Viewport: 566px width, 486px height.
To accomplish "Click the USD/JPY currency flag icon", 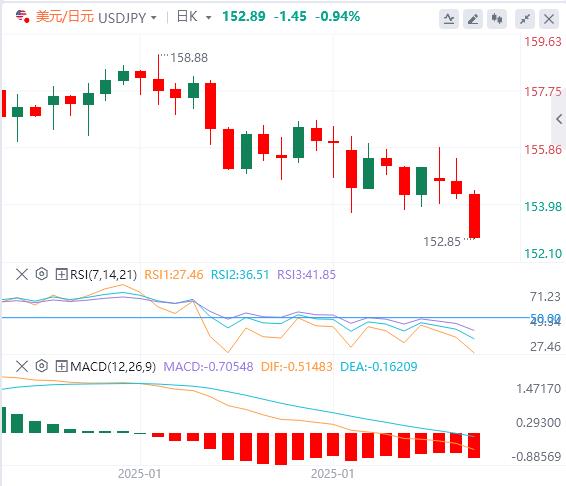I will (22, 16).
